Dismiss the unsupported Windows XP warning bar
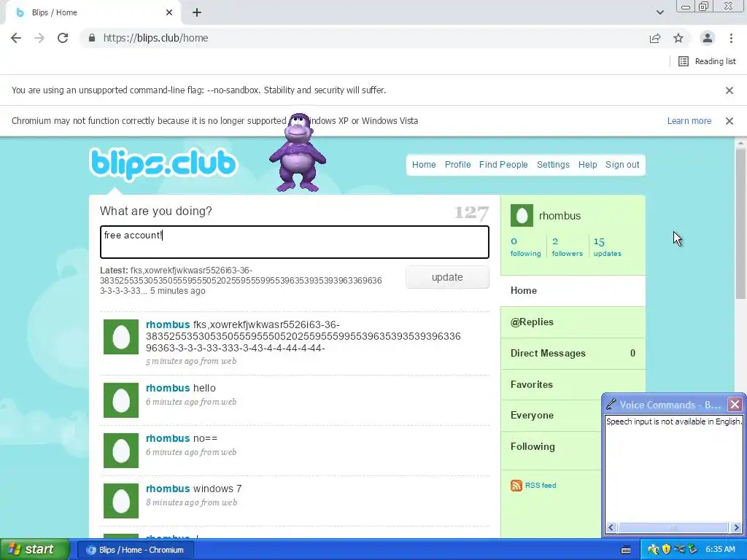Viewport: 747px width, 560px height. point(729,121)
